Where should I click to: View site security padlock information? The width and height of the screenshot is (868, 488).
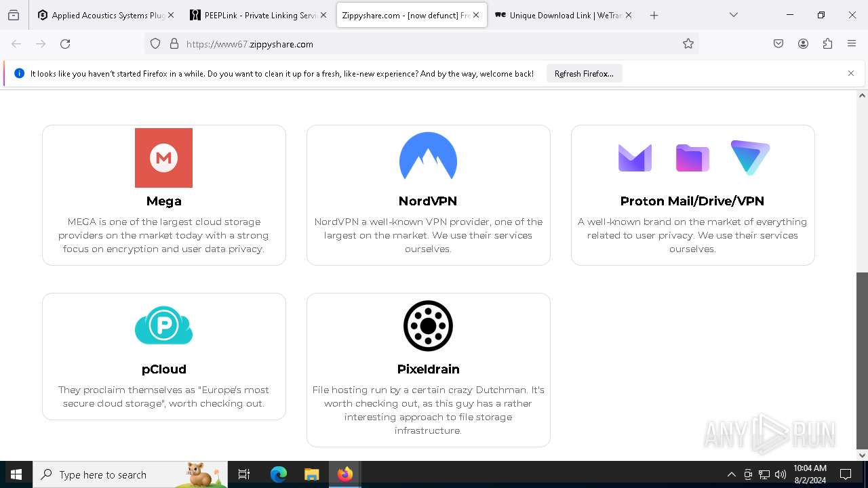pyautogui.click(x=174, y=44)
